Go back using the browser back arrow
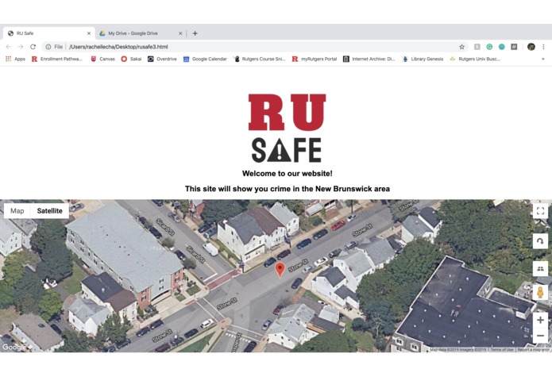 click(9, 47)
